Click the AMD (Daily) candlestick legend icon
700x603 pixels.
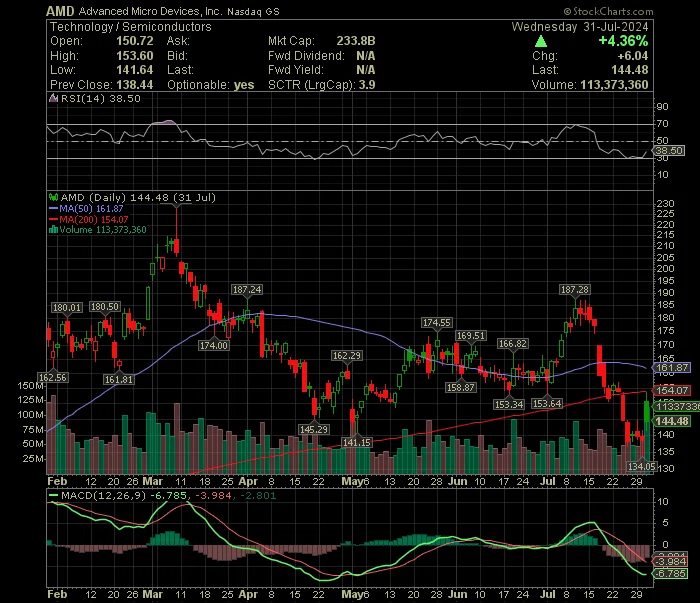pyautogui.click(x=53, y=197)
